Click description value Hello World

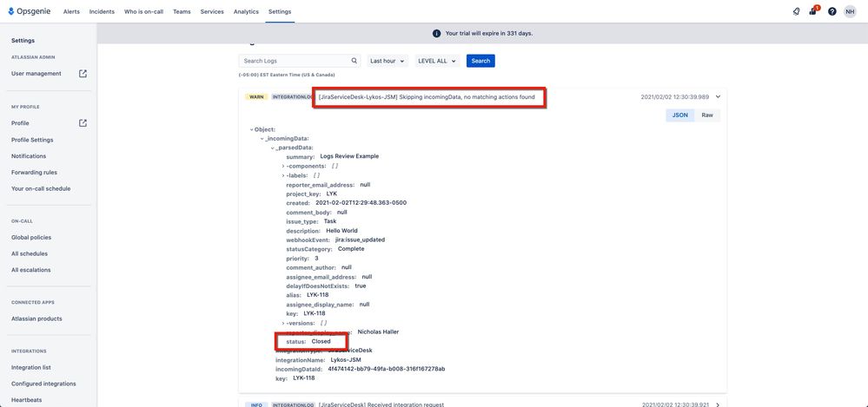(341, 231)
